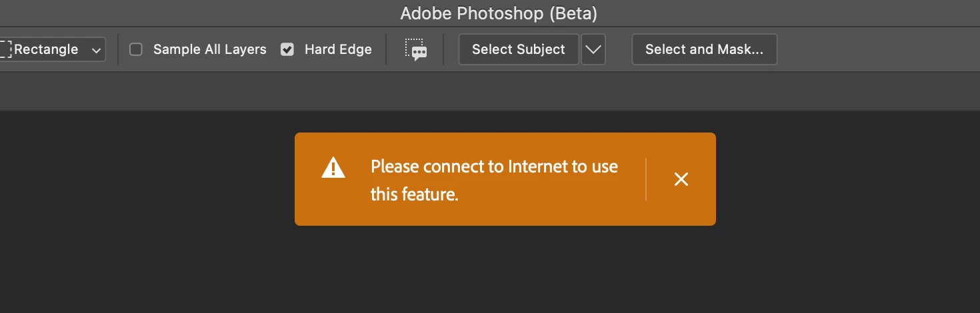Enable the Sample All Layers checkbox
The image size is (980, 313).
tap(136, 49)
